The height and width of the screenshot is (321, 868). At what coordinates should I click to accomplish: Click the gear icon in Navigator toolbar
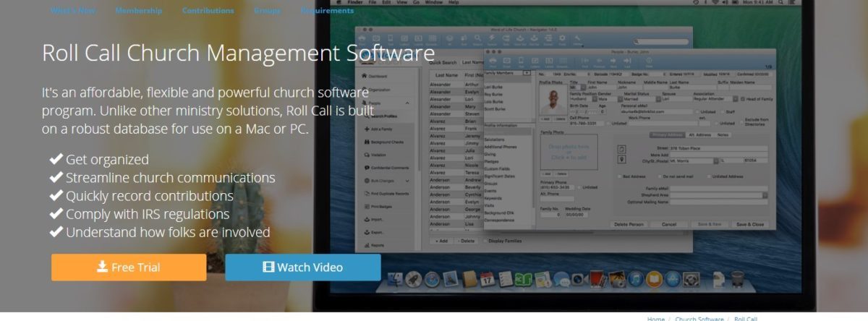point(562,38)
